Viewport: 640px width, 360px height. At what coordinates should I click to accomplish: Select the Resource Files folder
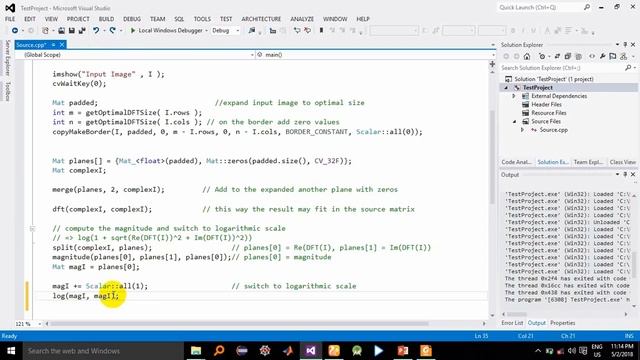pyautogui.click(x=549, y=113)
